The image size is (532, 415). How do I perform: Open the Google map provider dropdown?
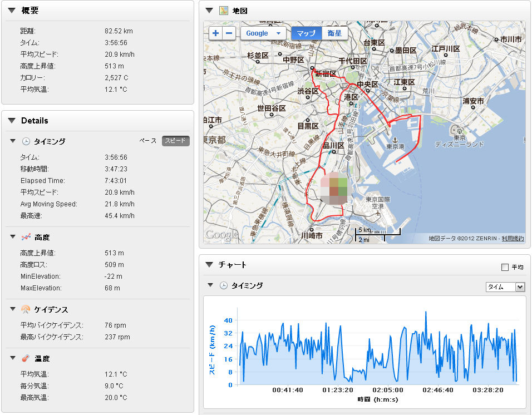coord(264,33)
